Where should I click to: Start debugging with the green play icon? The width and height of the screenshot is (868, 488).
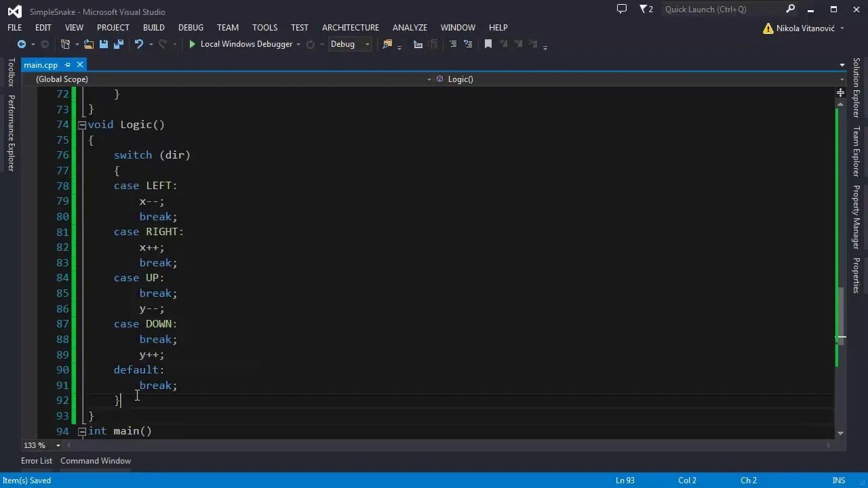pyautogui.click(x=193, y=44)
